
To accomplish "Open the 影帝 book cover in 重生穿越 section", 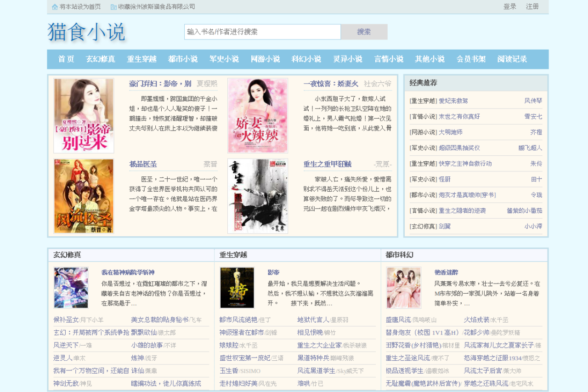I will point(237,288).
